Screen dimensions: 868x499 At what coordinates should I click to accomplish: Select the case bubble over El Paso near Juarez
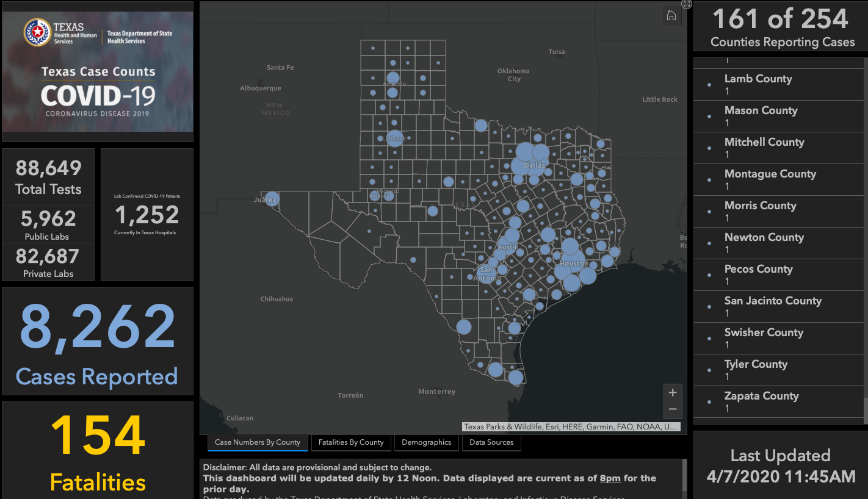click(x=272, y=199)
